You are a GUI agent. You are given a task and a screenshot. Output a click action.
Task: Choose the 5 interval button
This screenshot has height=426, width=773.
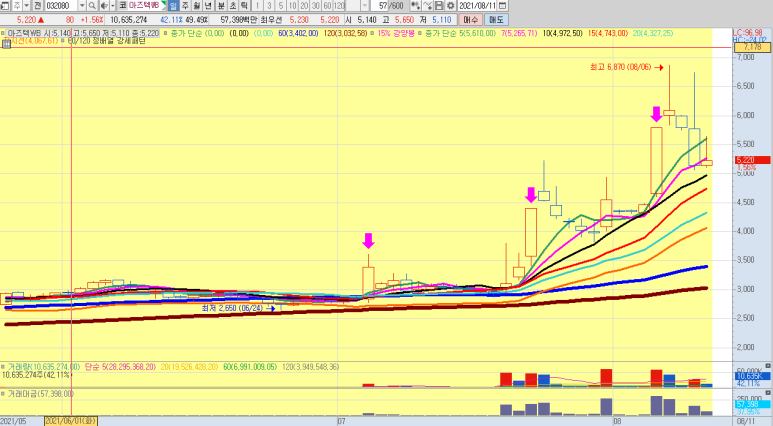(x=281, y=6)
